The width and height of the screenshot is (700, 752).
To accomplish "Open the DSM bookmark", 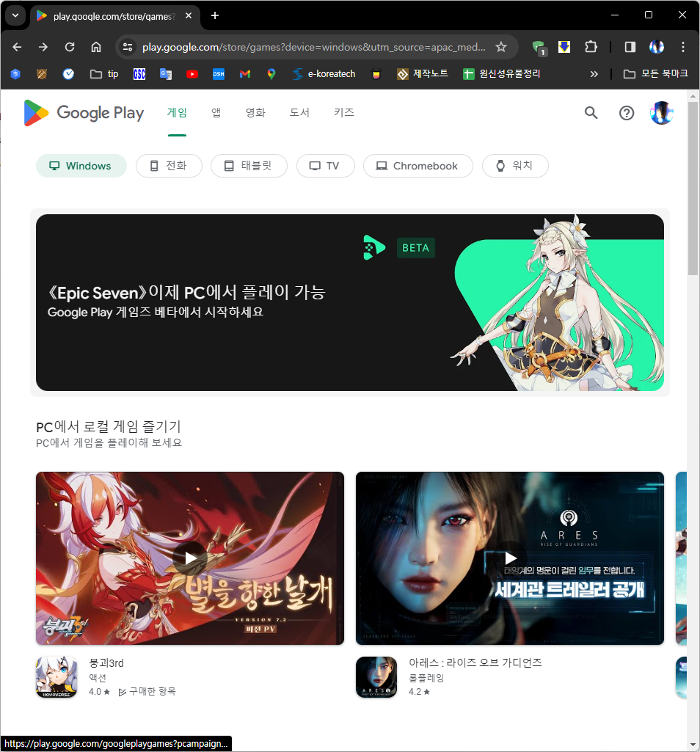I will tap(219, 74).
